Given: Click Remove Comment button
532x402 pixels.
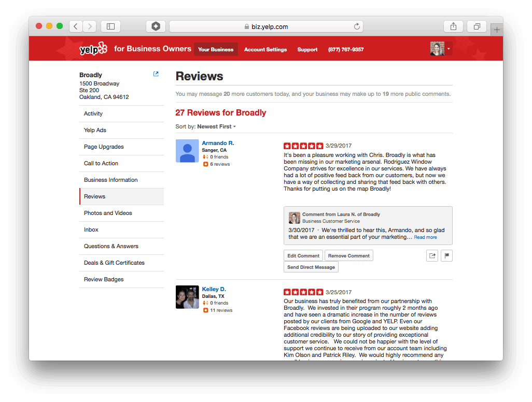Looking at the screenshot, I should (349, 256).
